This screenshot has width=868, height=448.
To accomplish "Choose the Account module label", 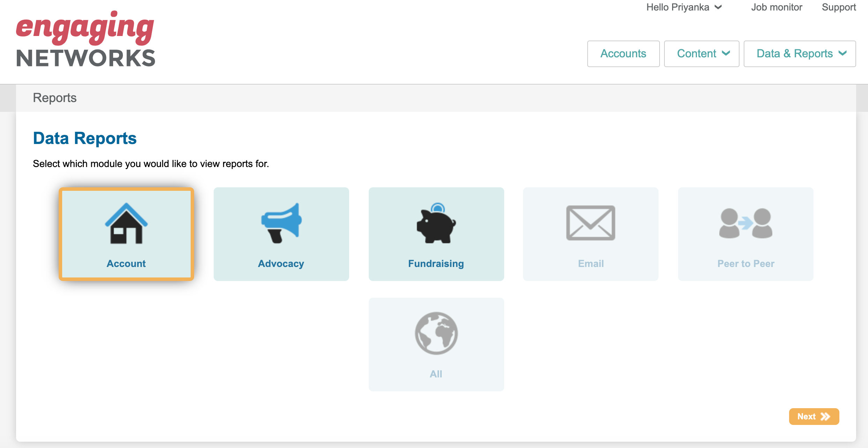I will tap(126, 263).
